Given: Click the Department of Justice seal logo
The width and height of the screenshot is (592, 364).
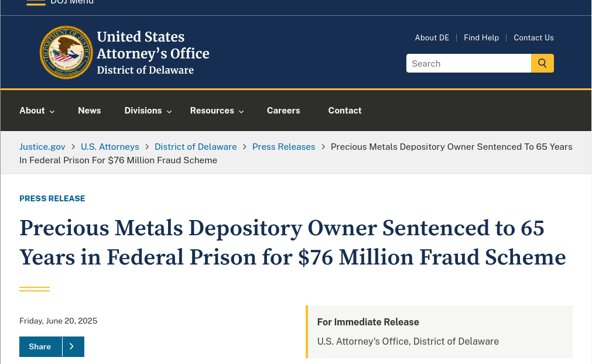Looking at the screenshot, I should coord(66,52).
